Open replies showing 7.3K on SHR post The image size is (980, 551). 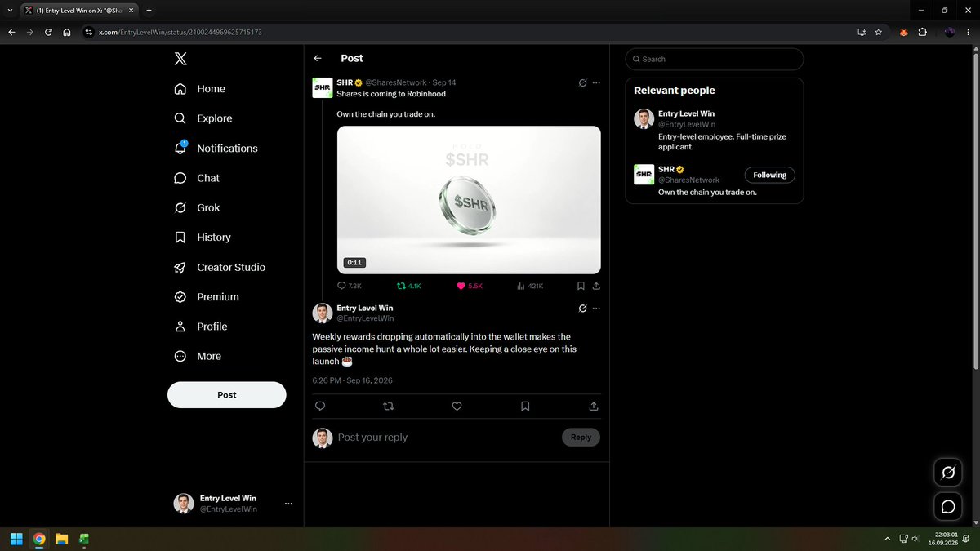point(349,286)
